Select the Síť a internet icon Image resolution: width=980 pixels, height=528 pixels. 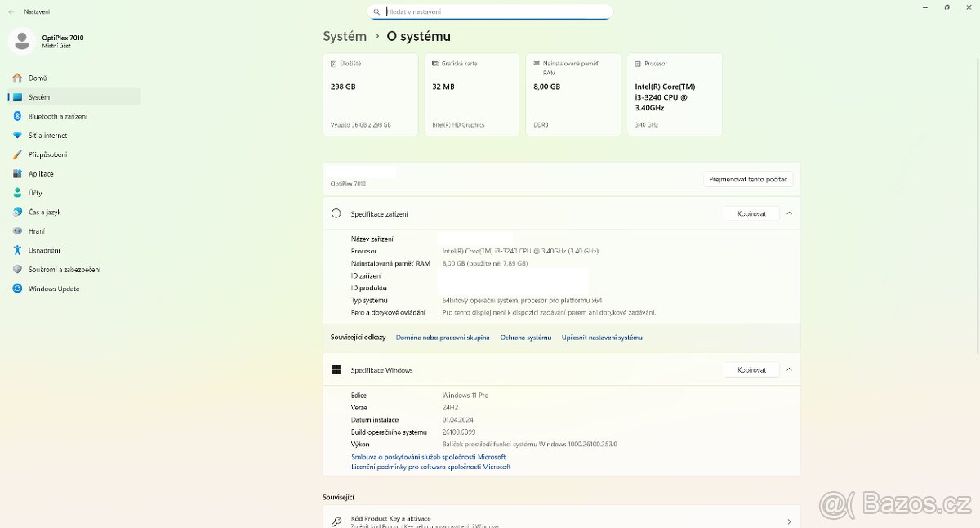click(x=17, y=136)
